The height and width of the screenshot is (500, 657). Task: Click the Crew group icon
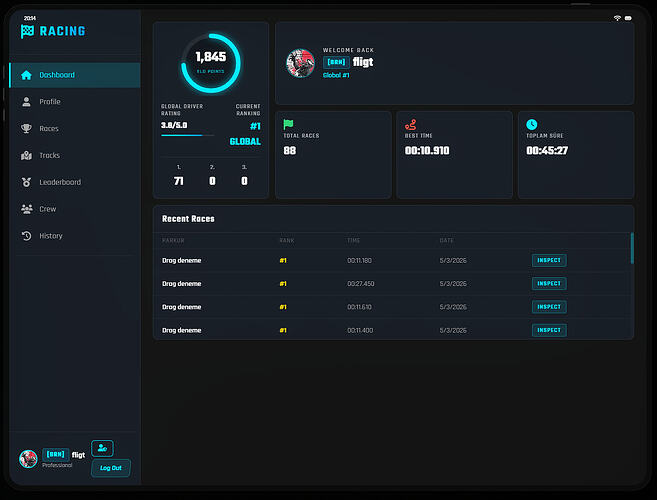click(x=26, y=209)
